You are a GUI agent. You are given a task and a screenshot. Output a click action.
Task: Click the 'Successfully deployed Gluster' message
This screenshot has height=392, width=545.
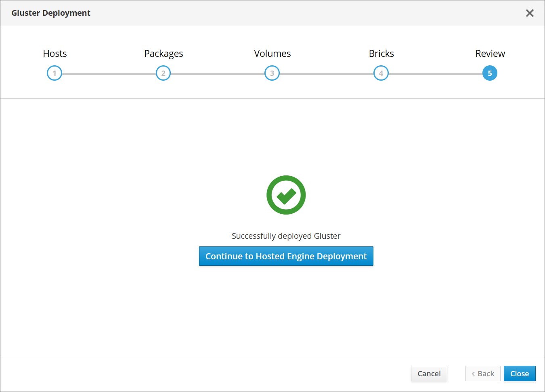(286, 236)
